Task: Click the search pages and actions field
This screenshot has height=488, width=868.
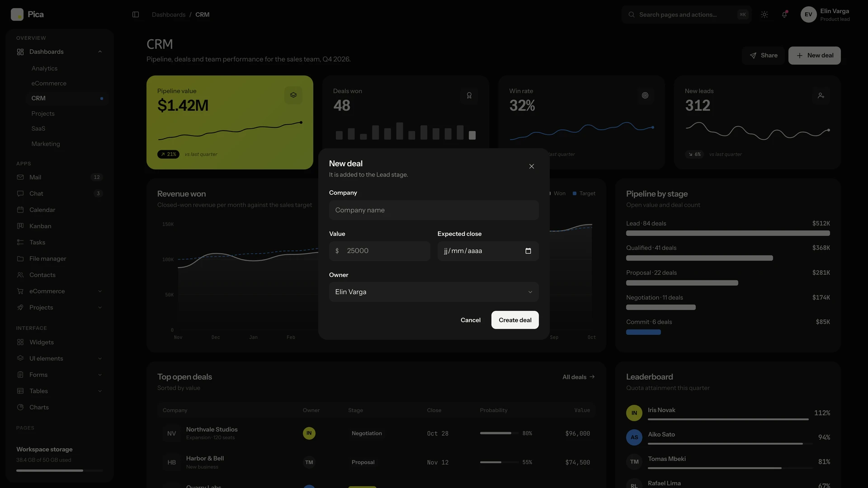Action: 686,14
